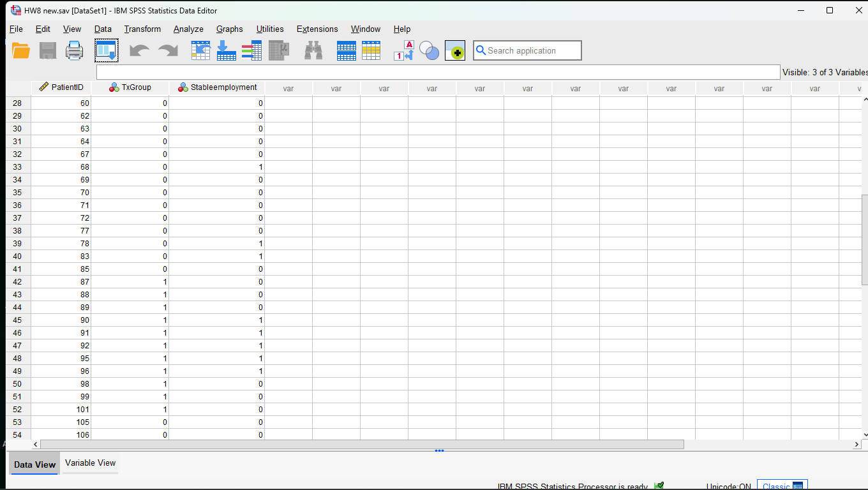Viewport: 868px width, 490px height.
Task: Click the green plus toolbar icon
Action: point(455,51)
